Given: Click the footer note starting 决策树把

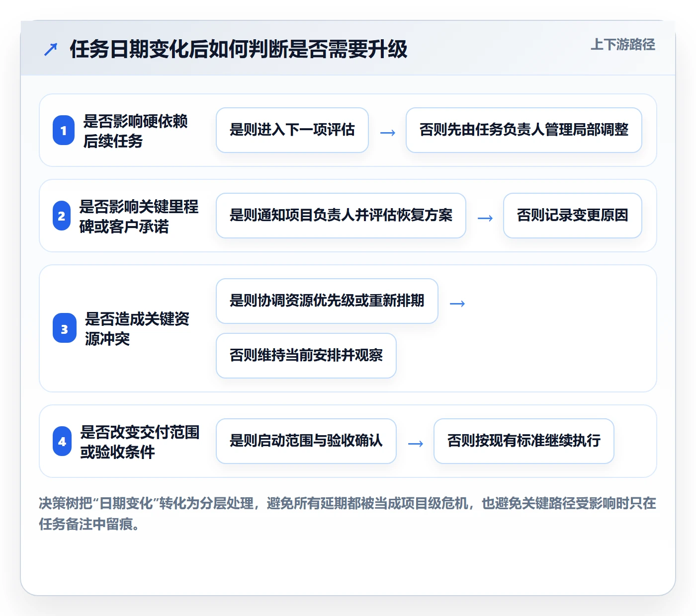Looking at the screenshot, I should point(348,514).
